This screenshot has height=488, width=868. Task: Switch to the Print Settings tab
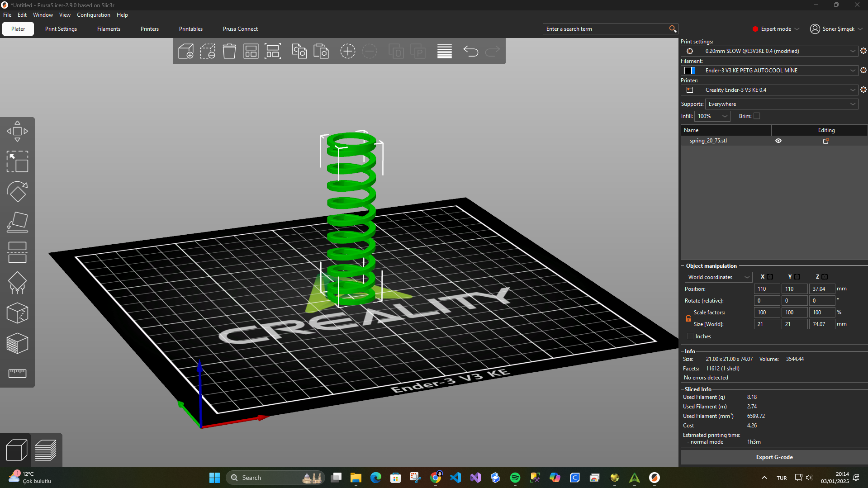click(61, 29)
